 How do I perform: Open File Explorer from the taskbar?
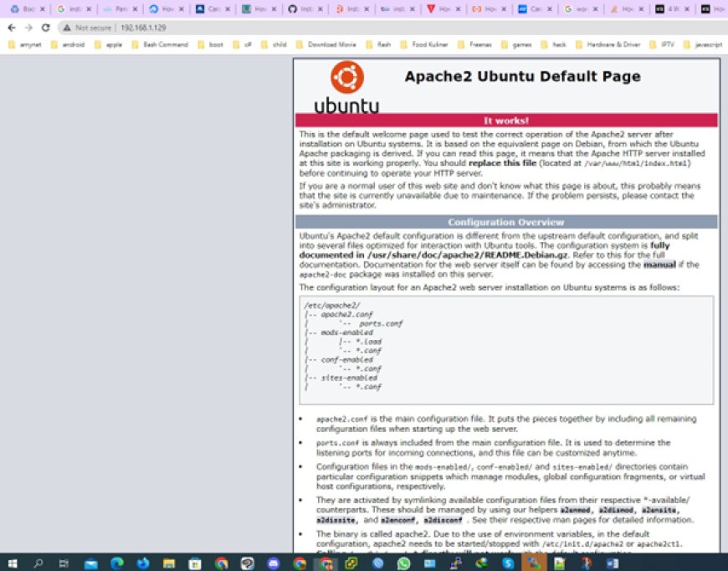(x=169, y=563)
